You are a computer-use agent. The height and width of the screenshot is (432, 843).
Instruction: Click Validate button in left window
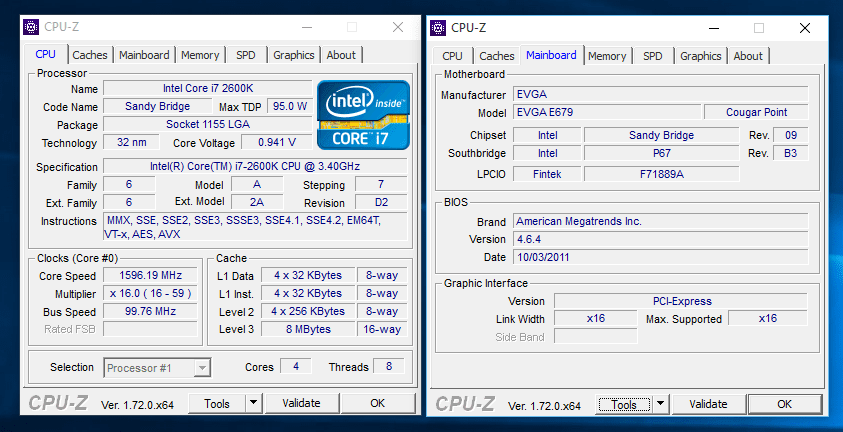[x=301, y=403]
